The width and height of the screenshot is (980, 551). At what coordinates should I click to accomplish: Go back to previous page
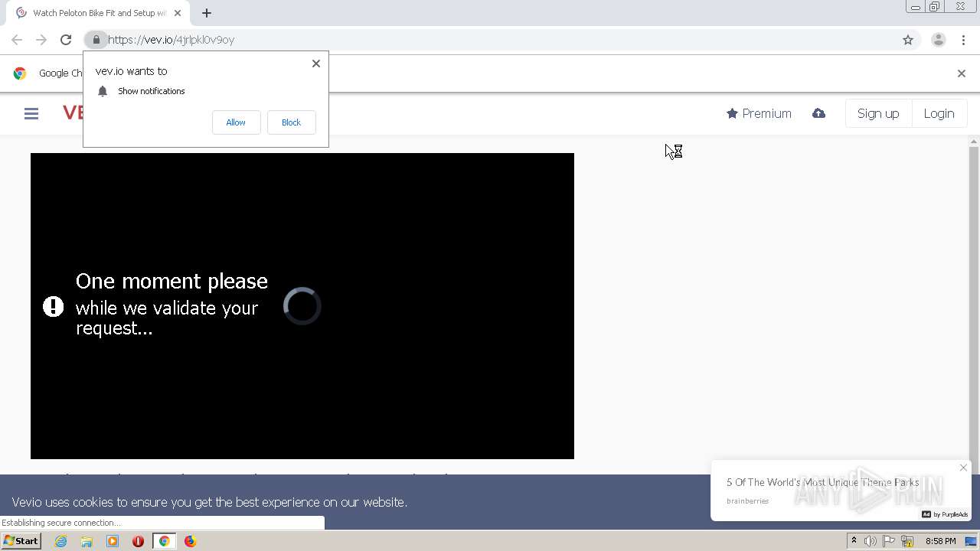pos(17,40)
